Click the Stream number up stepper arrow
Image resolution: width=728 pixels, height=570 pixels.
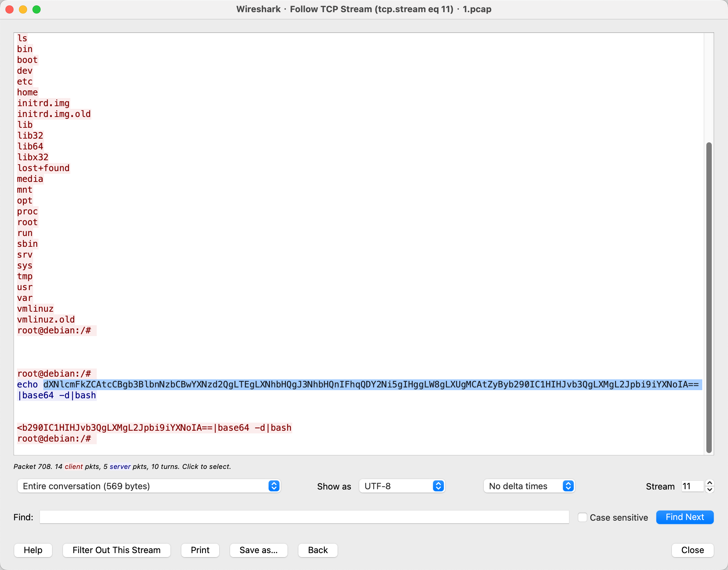[x=710, y=483]
